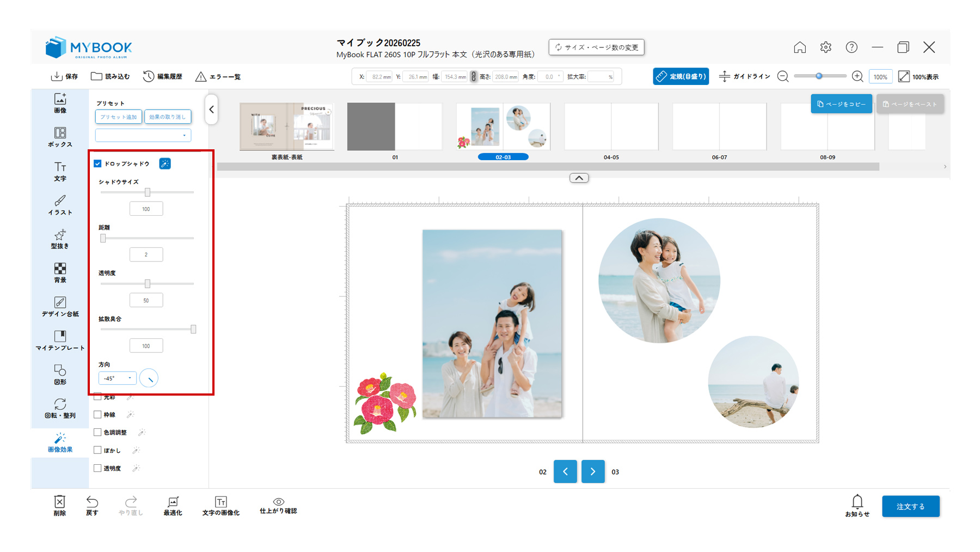Open the 方向 -45° direction dropdown

pos(117,378)
